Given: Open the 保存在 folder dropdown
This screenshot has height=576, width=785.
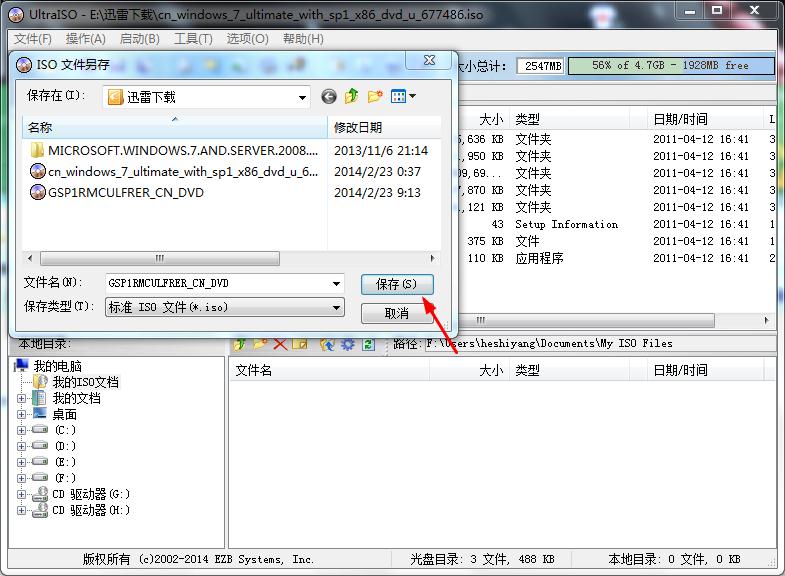Looking at the screenshot, I should tap(302, 97).
